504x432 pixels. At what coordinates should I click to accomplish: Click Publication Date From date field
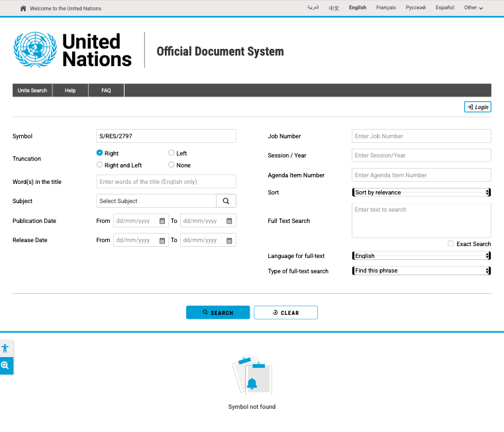tap(141, 221)
